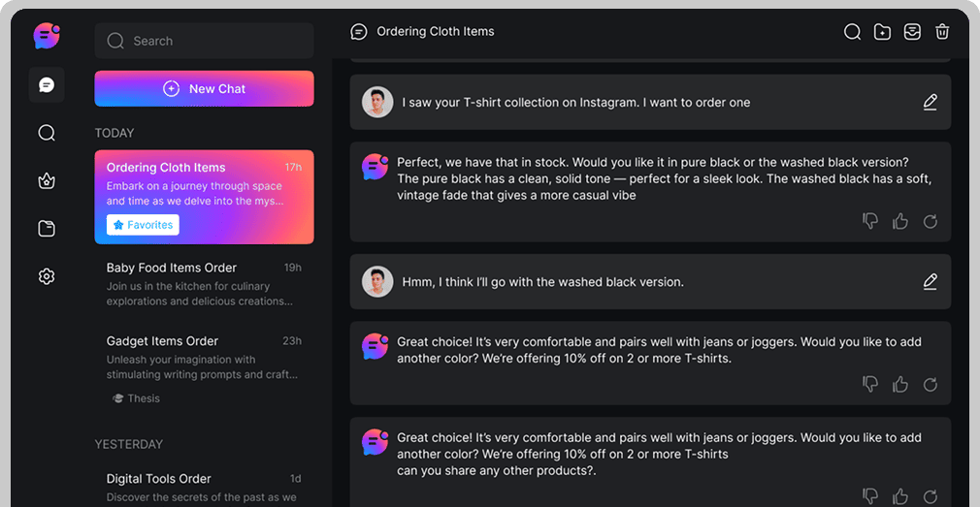Thumbs down the pure black reply

click(x=870, y=222)
